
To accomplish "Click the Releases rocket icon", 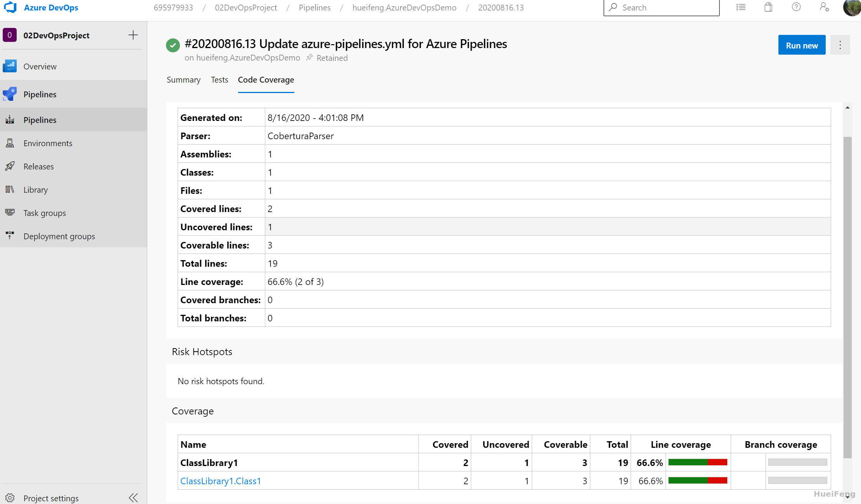I will 10,166.
